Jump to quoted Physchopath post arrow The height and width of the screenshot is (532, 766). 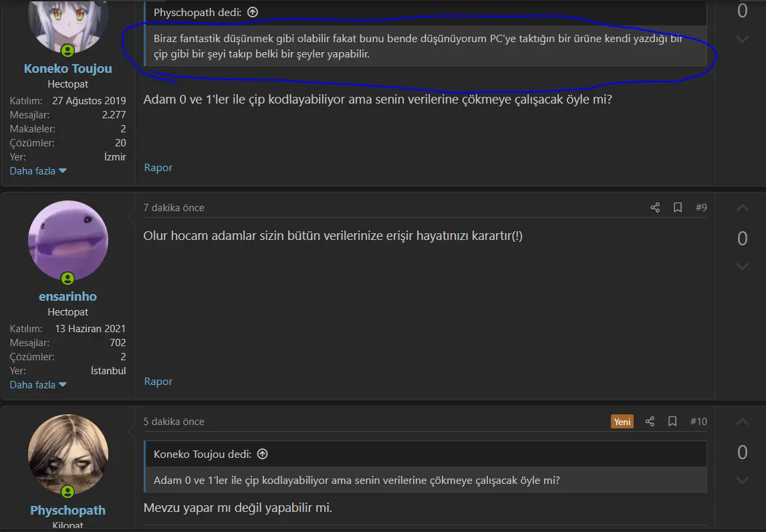253,12
